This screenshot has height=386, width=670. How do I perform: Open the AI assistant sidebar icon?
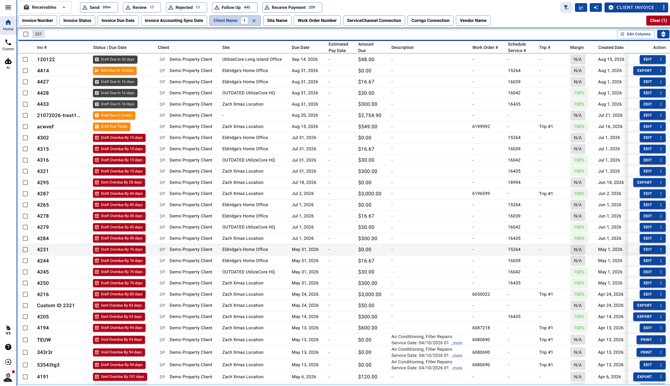[8, 63]
